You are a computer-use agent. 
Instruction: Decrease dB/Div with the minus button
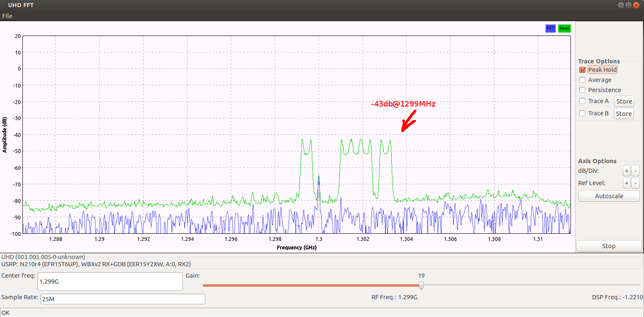coord(636,171)
